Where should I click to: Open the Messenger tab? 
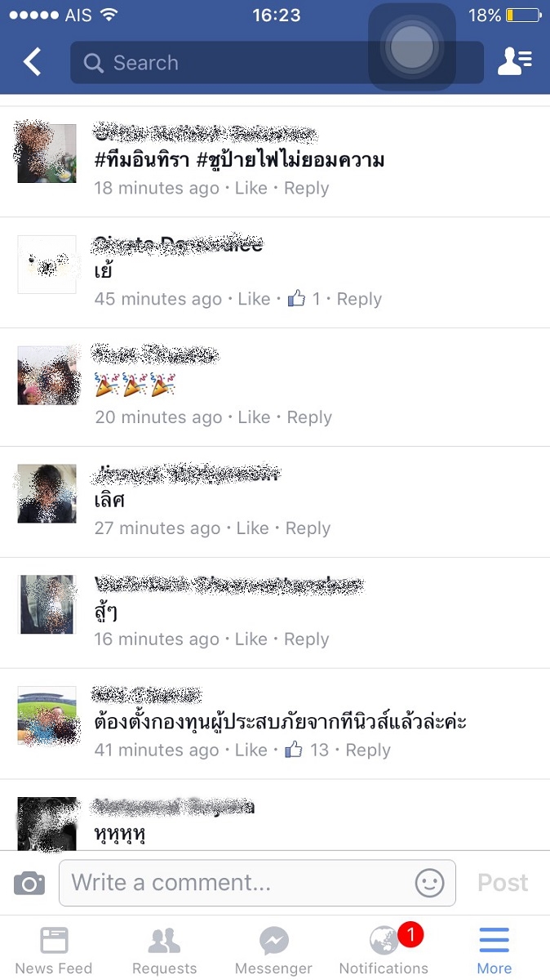point(273,949)
